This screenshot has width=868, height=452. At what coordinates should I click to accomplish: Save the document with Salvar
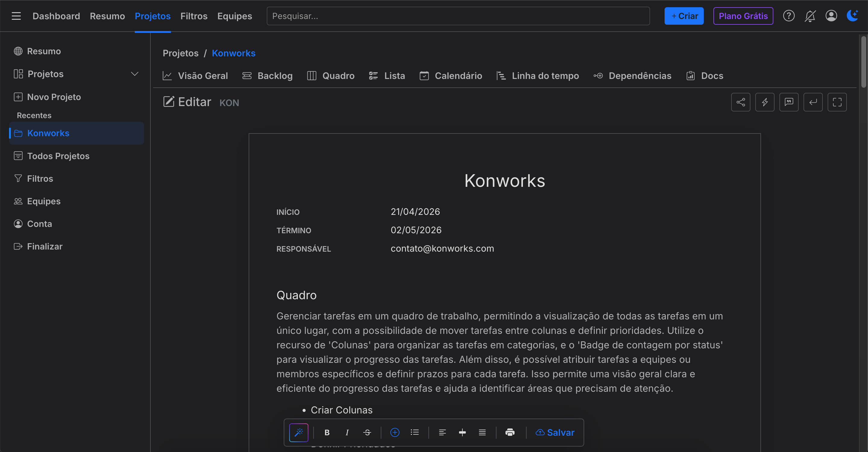click(555, 432)
